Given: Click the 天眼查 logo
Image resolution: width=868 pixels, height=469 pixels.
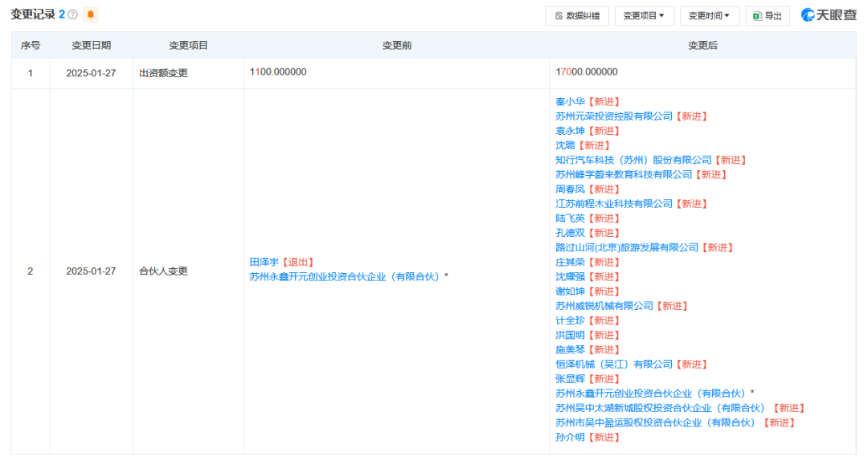Looking at the screenshot, I should point(829,15).
